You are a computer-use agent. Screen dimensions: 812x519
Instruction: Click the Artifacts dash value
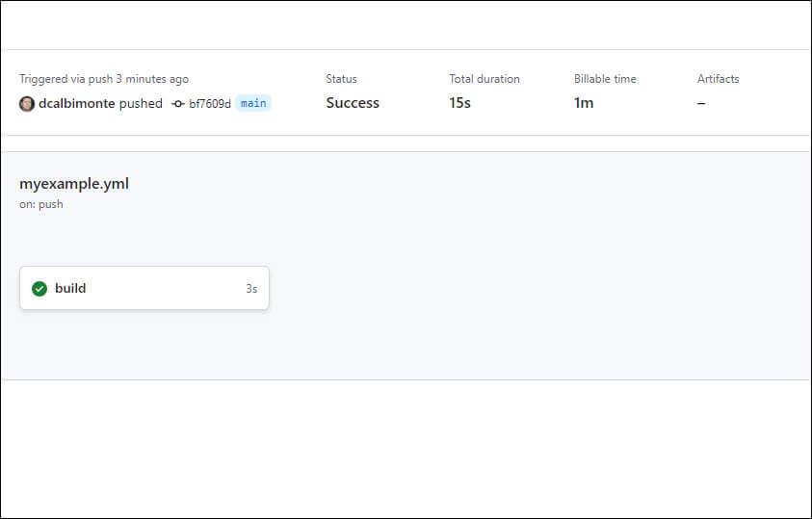pos(701,103)
